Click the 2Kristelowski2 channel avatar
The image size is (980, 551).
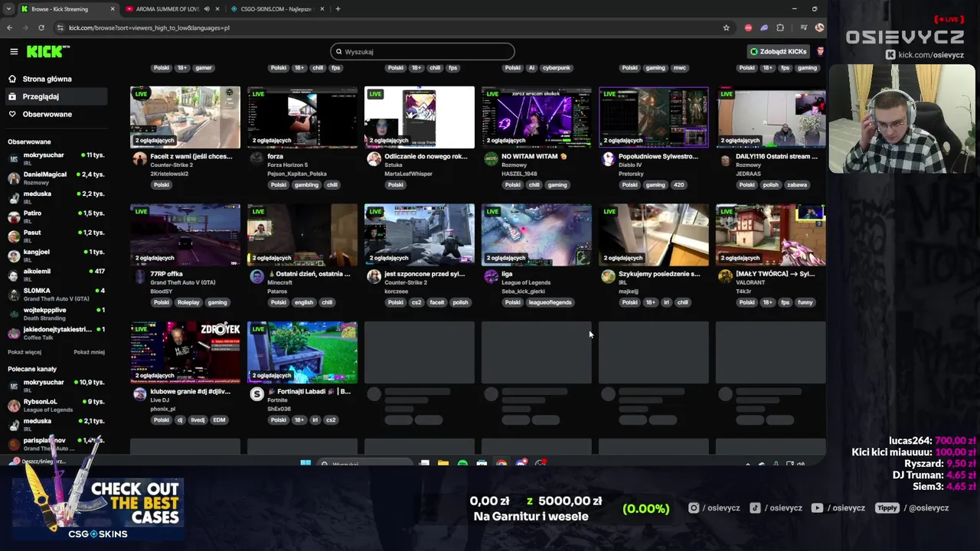(x=139, y=158)
